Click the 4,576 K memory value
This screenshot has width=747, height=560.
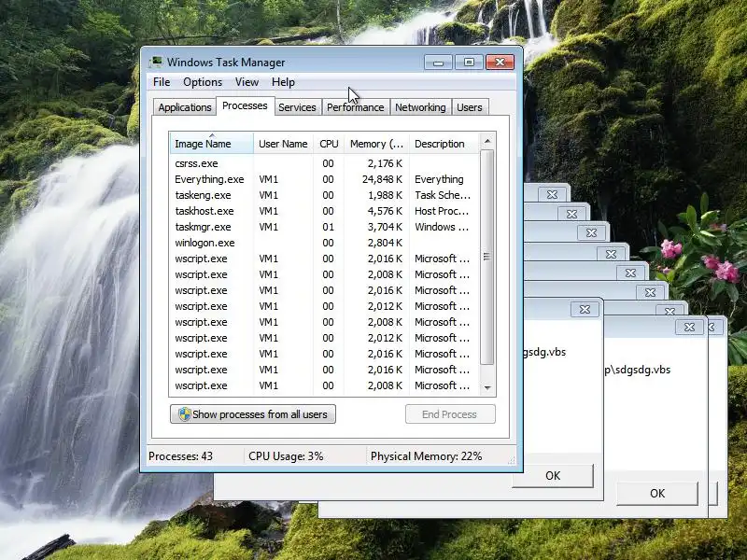[385, 211]
